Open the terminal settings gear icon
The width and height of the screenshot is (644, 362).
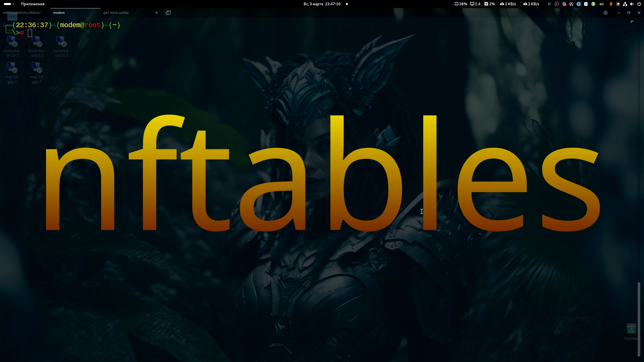(605, 13)
